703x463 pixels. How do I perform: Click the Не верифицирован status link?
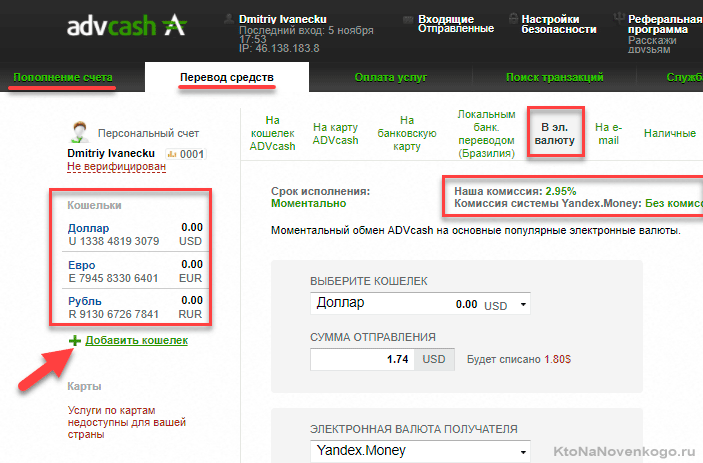117,166
